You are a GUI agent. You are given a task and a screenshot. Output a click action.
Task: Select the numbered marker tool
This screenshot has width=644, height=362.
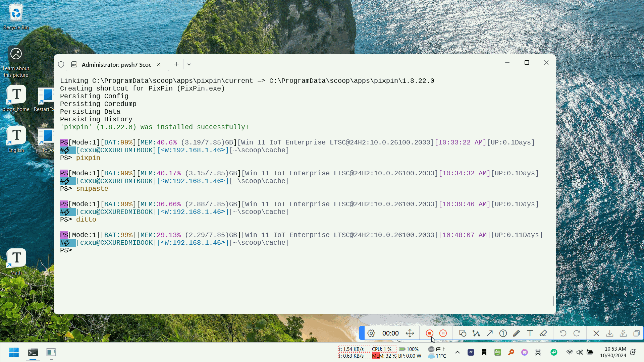tap(503, 333)
